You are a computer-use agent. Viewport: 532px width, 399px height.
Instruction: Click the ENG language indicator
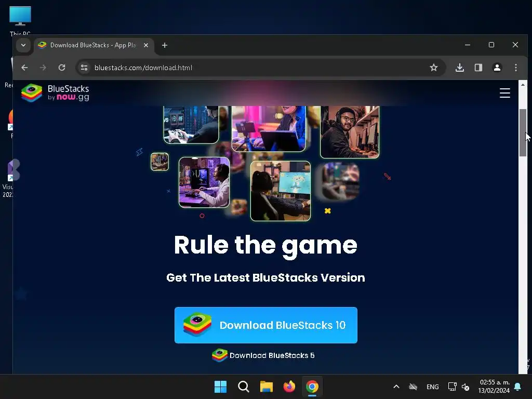pos(433,387)
